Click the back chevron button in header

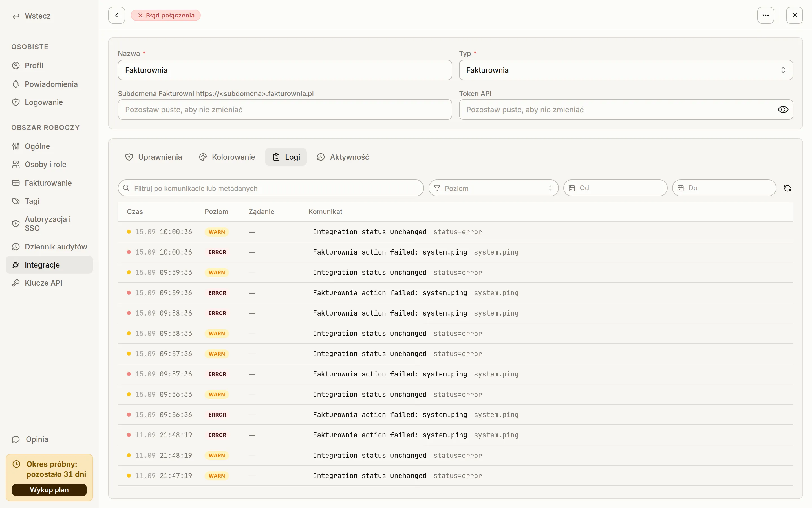click(x=116, y=15)
